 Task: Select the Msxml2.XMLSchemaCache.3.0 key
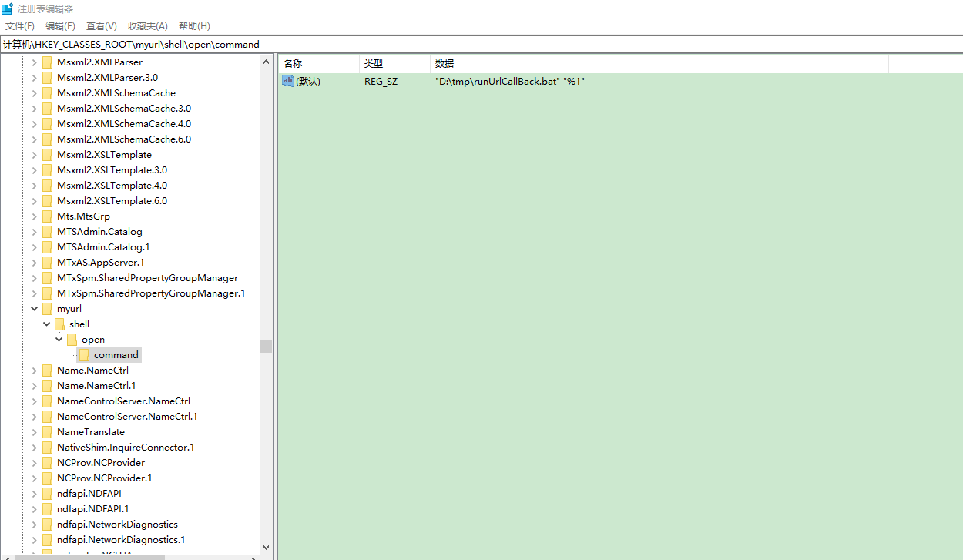point(124,108)
